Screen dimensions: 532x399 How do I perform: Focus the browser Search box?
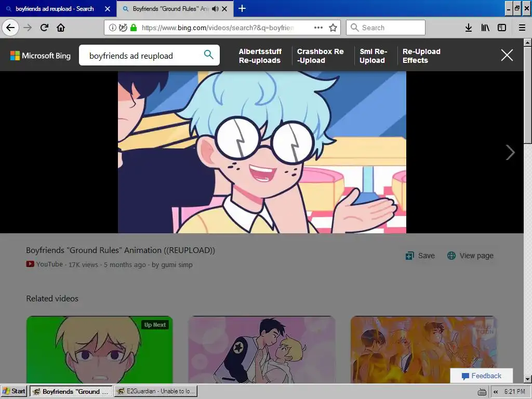point(386,28)
